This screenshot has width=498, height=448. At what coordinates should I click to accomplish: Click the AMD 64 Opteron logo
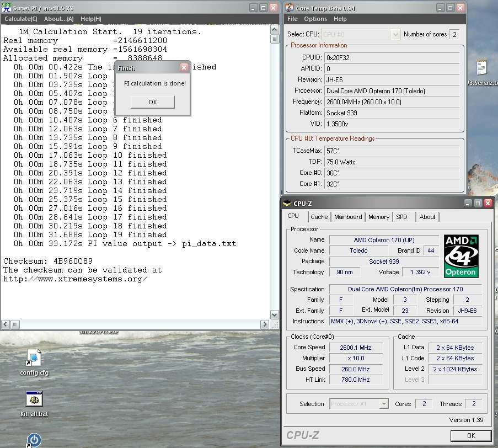(x=461, y=256)
